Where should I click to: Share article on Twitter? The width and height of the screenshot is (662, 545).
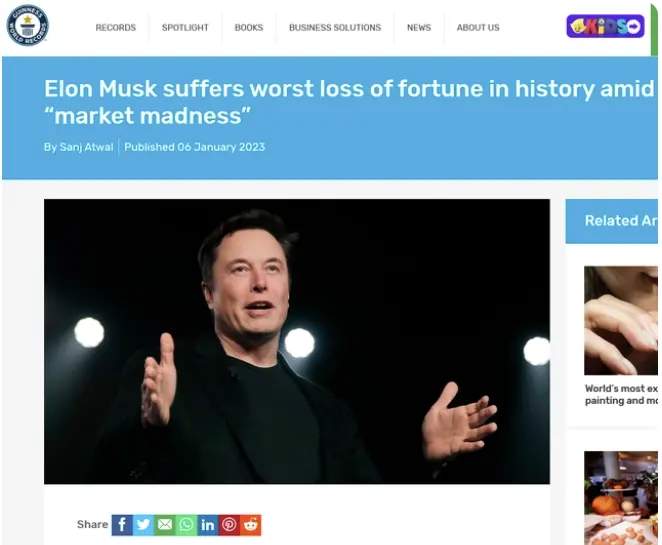click(x=144, y=525)
